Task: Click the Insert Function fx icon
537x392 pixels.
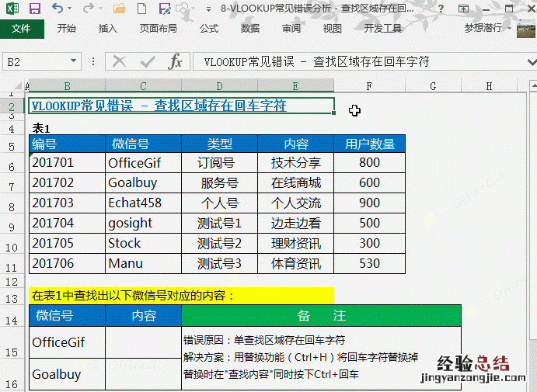Action: pyautogui.click(x=176, y=61)
